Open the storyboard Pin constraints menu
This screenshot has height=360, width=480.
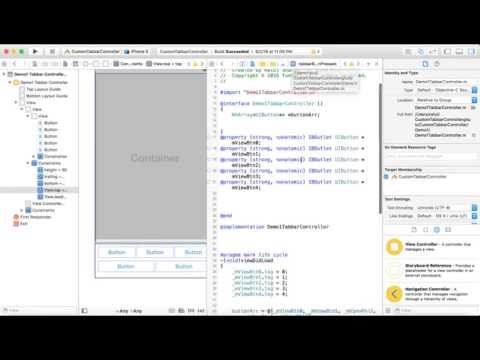coord(191,311)
